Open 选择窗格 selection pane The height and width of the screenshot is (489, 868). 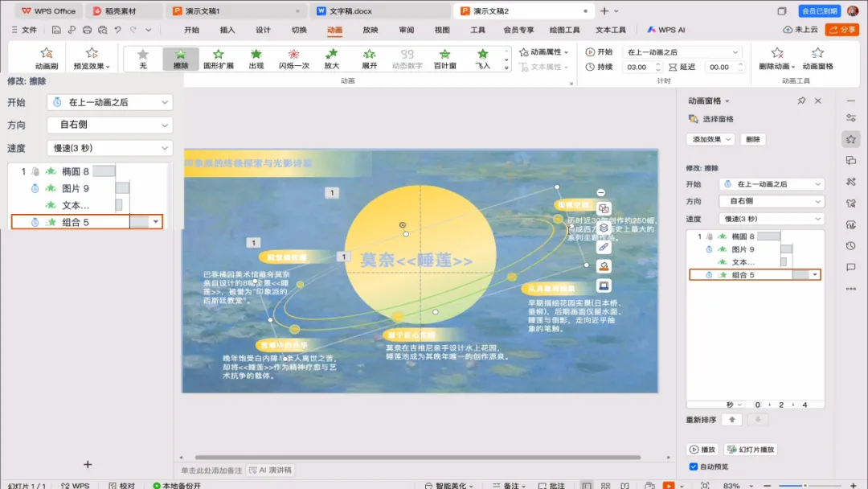pyautogui.click(x=710, y=119)
